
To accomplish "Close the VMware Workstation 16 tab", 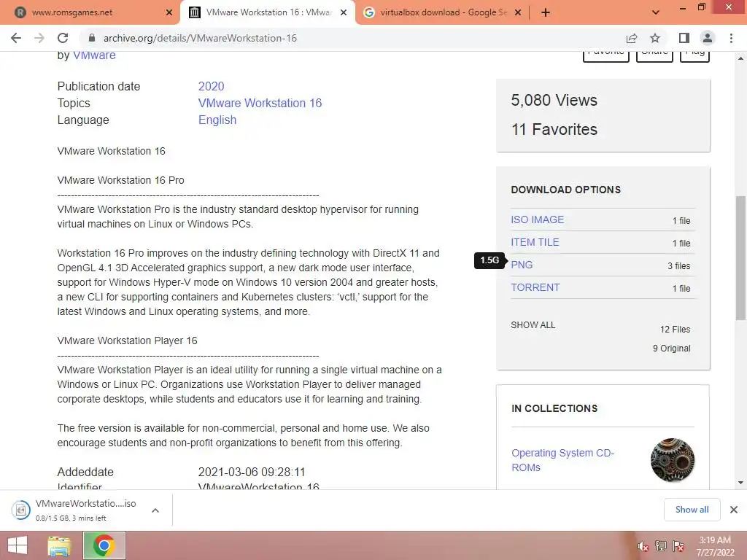I will click(x=344, y=12).
